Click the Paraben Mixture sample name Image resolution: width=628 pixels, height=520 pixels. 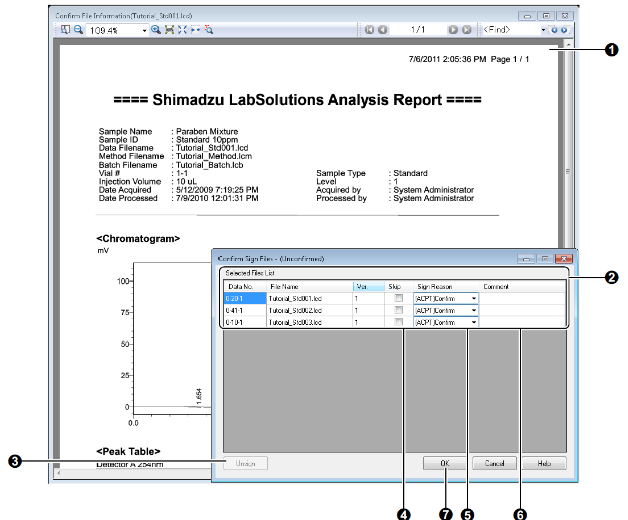click(x=207, y=131)
